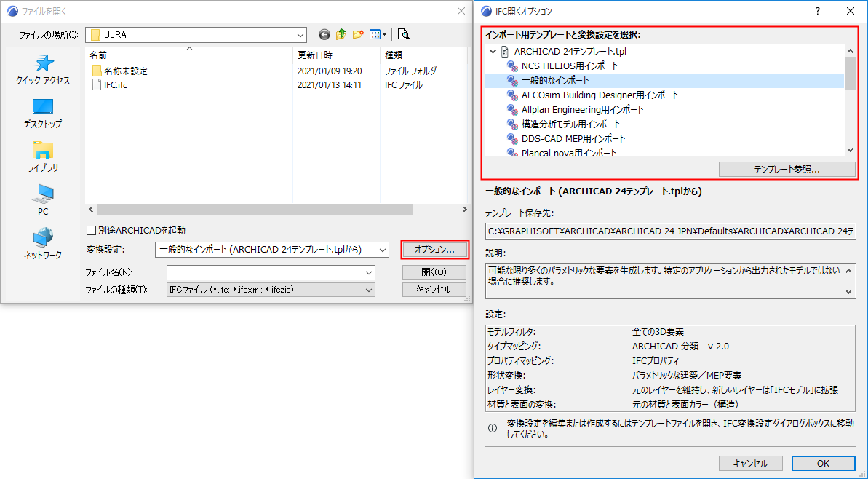
Task: Click the back navigation arrow icon
Action: click(x=324, y=34)
